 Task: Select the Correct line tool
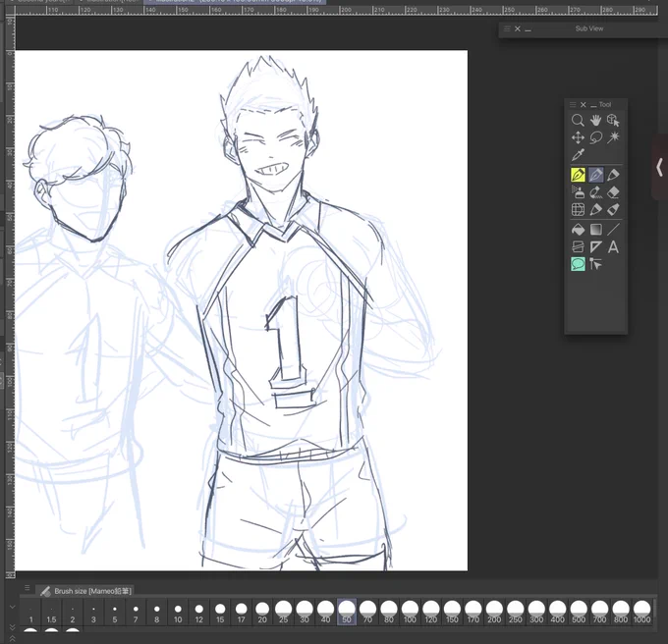pyautogui.click(x=595, y=264)
